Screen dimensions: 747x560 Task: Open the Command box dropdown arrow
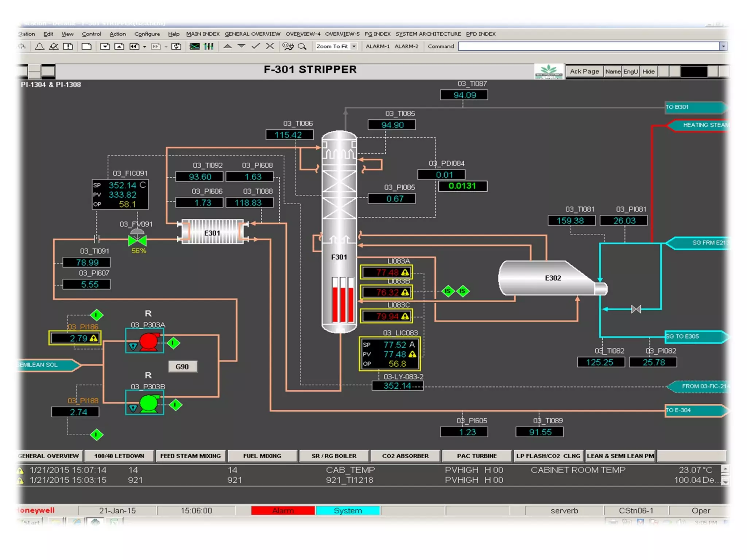pos(723,46)
